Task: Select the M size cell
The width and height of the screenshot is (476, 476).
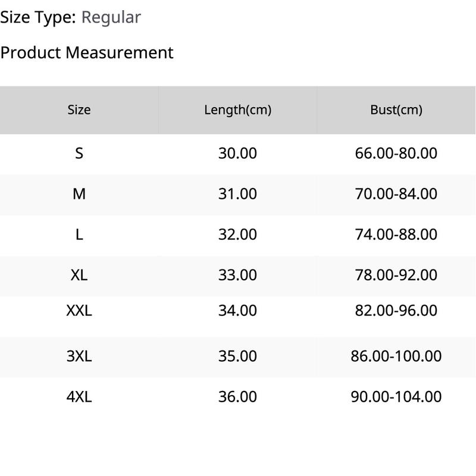Action: pos(79,194)
